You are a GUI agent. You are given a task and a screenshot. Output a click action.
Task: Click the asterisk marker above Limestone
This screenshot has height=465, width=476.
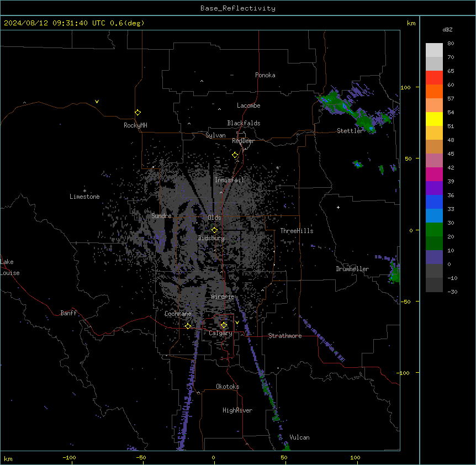coord(84,191)
